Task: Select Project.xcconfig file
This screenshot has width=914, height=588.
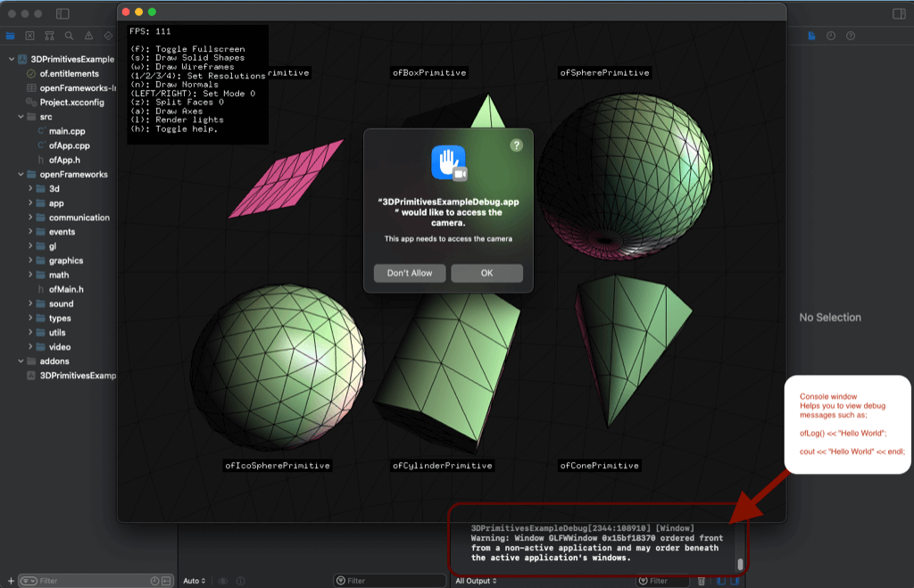Action: [x=71, y=102]
